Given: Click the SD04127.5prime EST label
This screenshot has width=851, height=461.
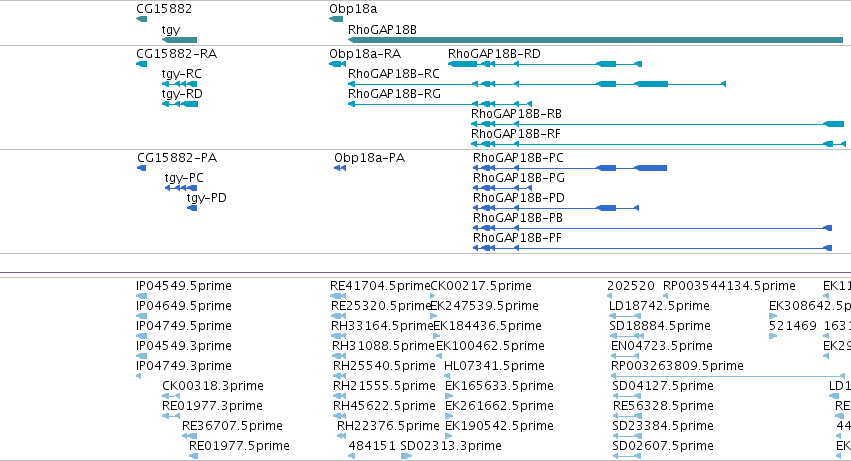Looking at the screenshot, I should [x=663, y=387].
